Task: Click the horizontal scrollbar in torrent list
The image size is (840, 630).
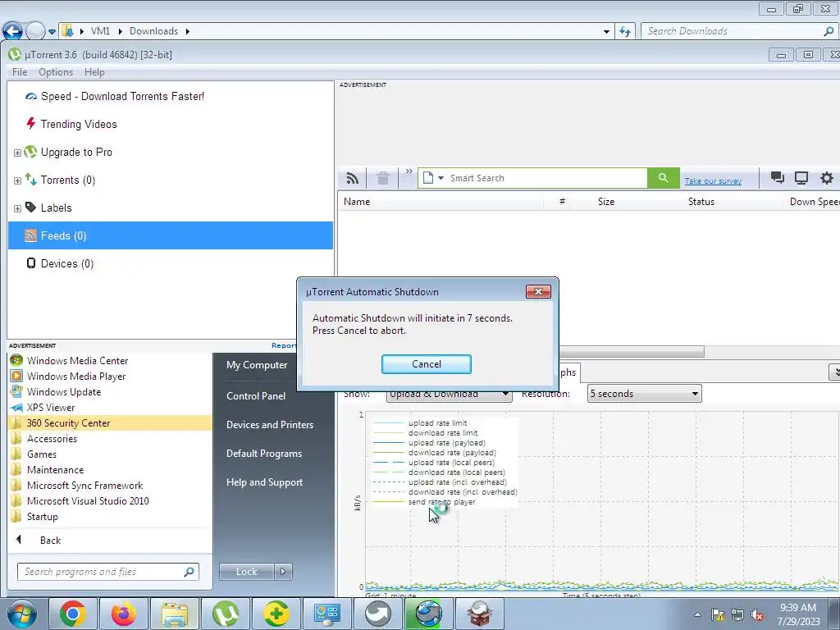Action: (631, 352)
